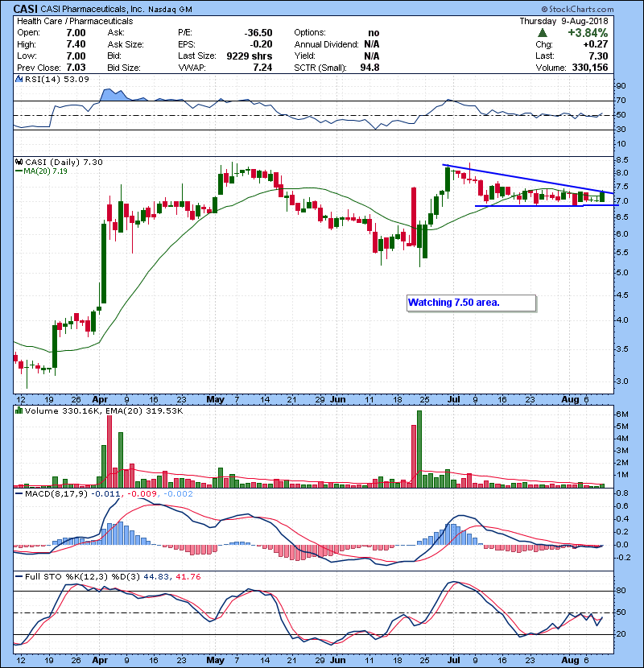Click the stochastic %K value 44.83
The image size is (644, 668).
point(155,577)
